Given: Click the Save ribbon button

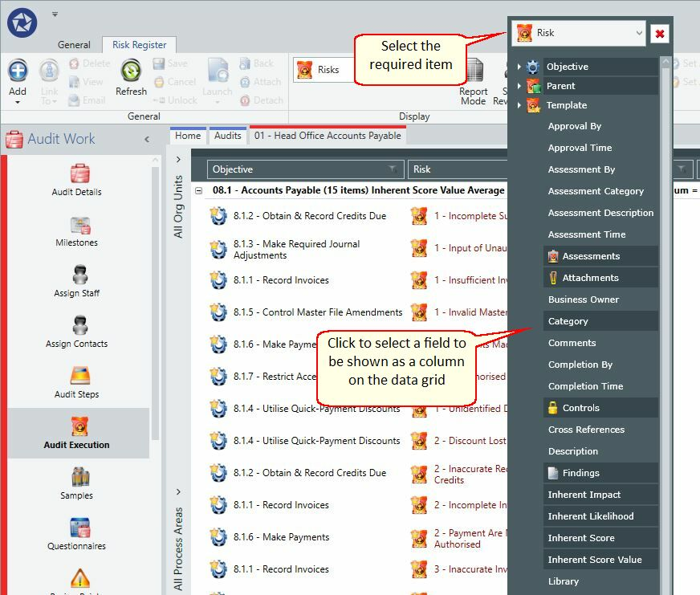Looking at the screenshot, I should tap(169, 63).
